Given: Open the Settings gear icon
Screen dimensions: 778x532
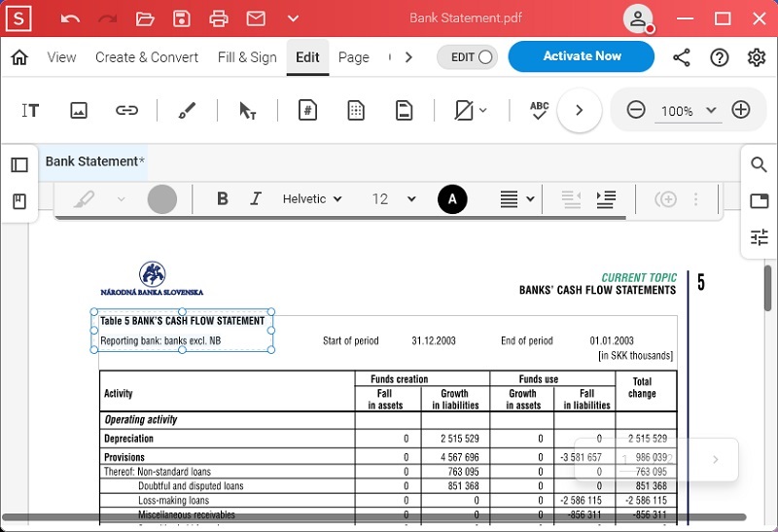Looking at the screenshot, I should (x=757, y=57).
